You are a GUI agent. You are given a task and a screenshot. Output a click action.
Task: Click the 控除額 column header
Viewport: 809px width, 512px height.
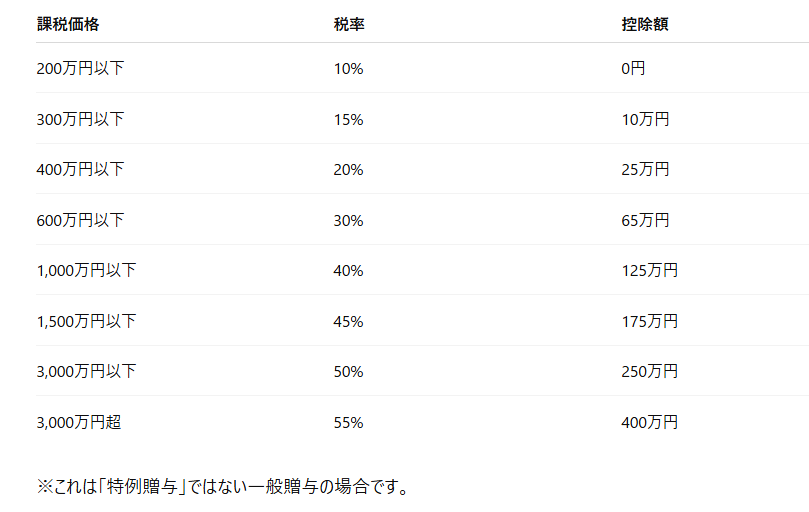[x=645, y=24]
